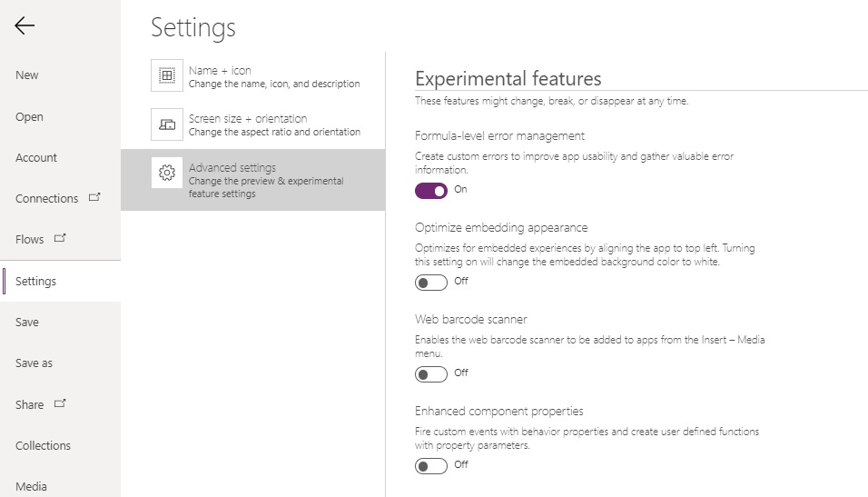Screen dimensions: 868x497
Task: Click the Advanced settings gear icon
Action: click(167, 173)
